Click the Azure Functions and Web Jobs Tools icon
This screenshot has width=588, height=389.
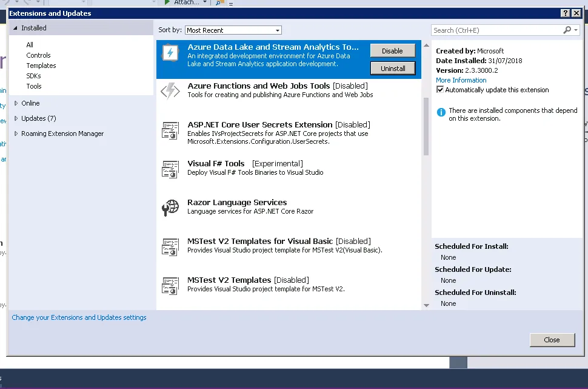click(x=170, y=91)
